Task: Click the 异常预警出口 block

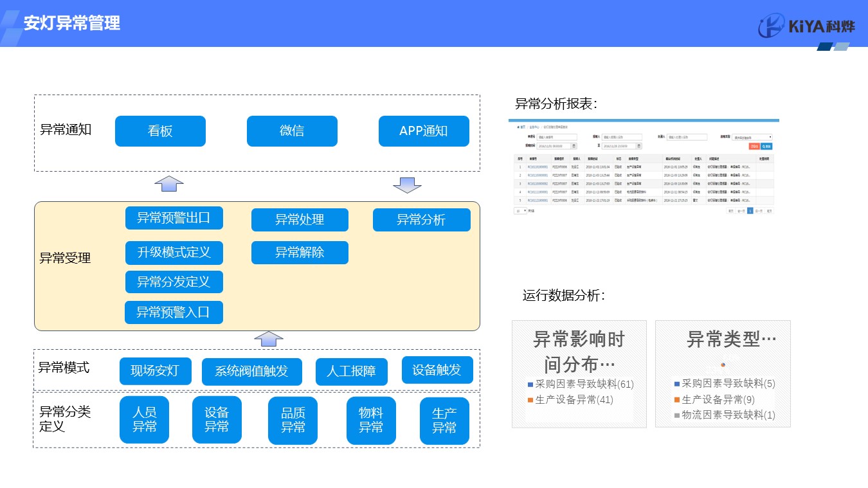Action: pyautogui.click(x=174, y=218)
